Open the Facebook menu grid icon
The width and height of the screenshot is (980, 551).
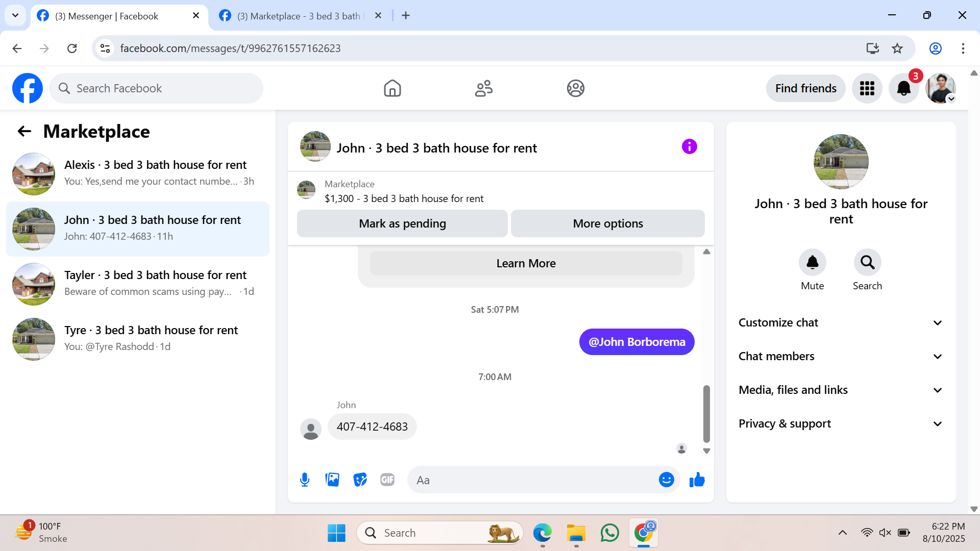coord(867,88)
